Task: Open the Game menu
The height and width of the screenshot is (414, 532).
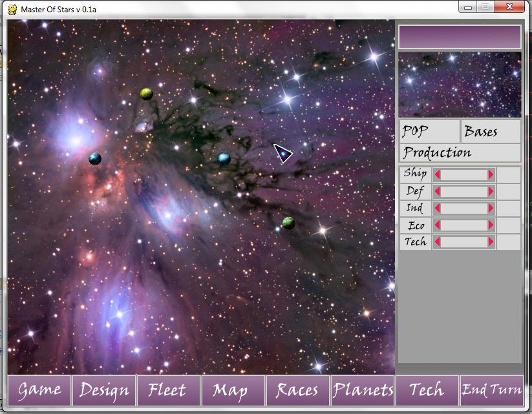Action: (x=39, y=390)
